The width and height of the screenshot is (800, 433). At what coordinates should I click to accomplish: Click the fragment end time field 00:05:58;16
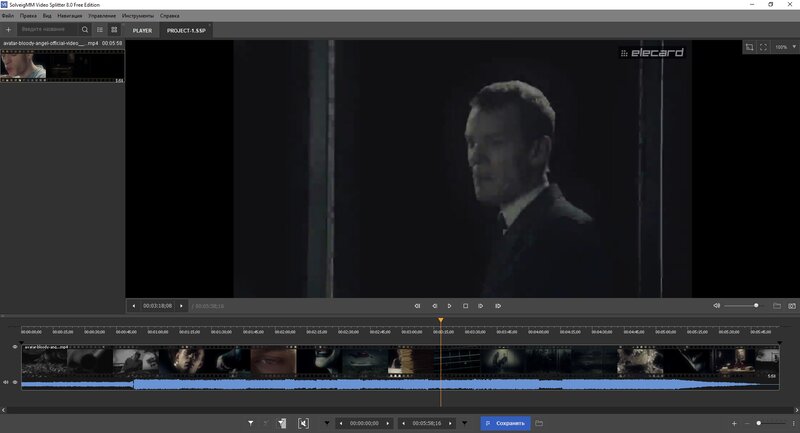(x=427, y=423)
